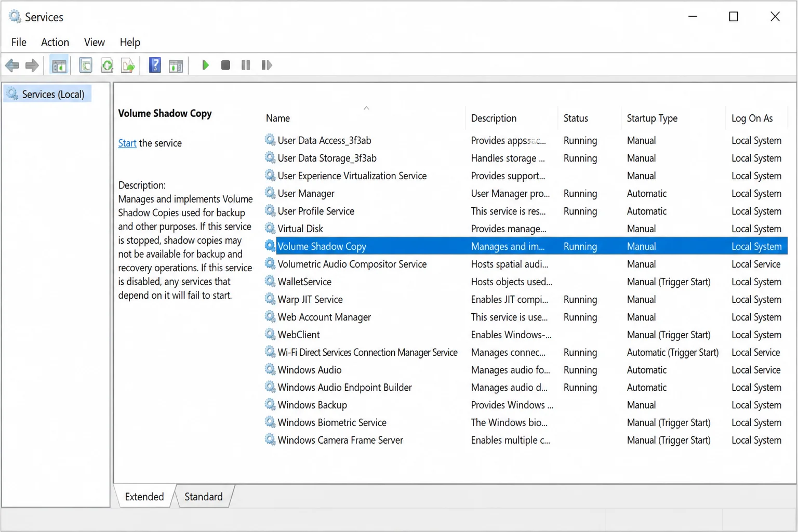Select Windows Audio Endpoint Builder service
This screenshot has height=532, width=798.
point(525,388)
